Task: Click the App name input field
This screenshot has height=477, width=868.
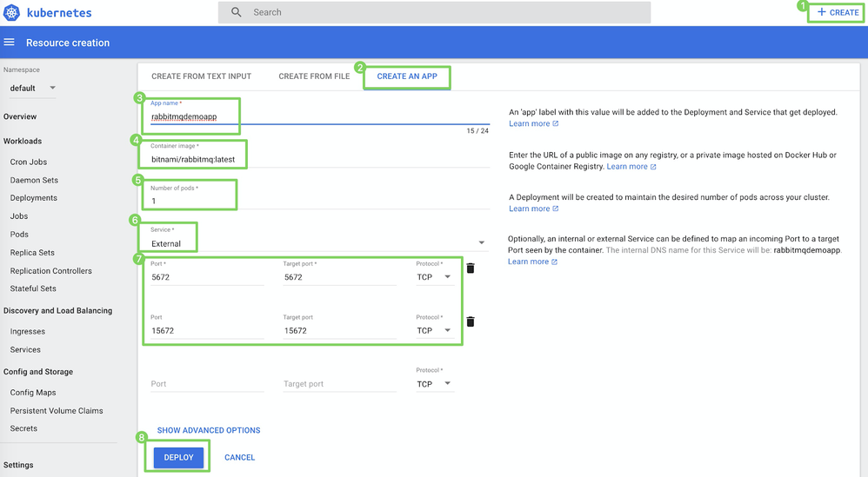Action: coord(313,116)
